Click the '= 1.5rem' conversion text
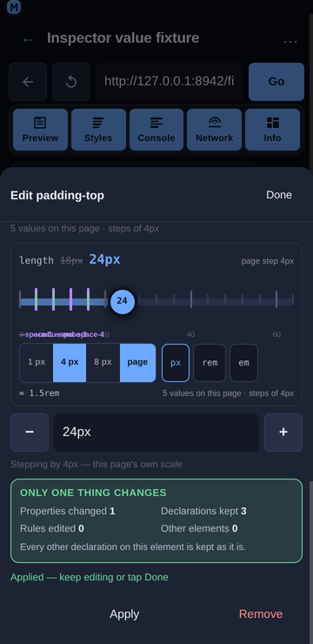This screenshot has height=644, width=313. click(39, 393)
